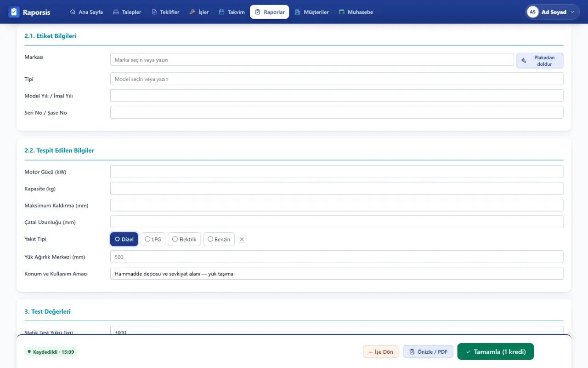588x368 pixels.
Task: Click the Statik Test Yükü field
Action: click(337, 331)
